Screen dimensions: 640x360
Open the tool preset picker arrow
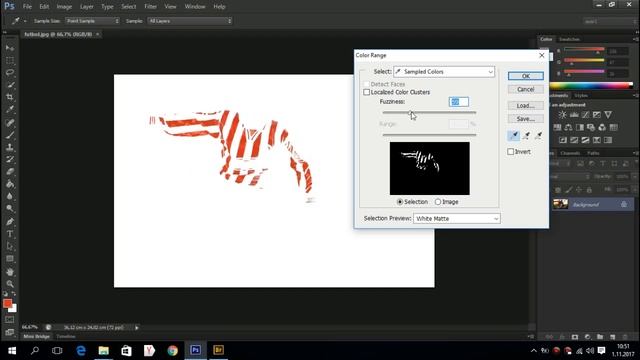25,21
